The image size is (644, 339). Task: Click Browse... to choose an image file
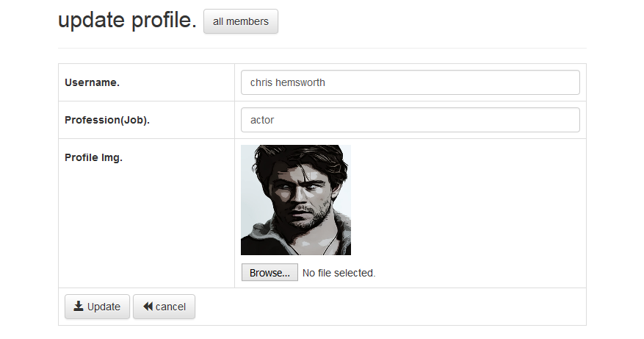269,273
